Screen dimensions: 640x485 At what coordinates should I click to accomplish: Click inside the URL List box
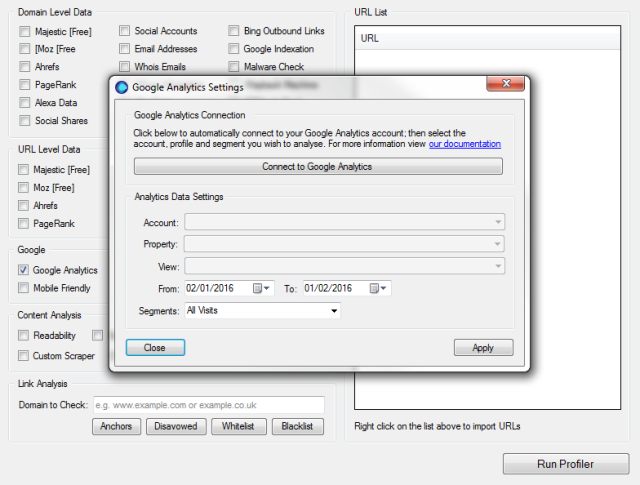coord(487,218)
